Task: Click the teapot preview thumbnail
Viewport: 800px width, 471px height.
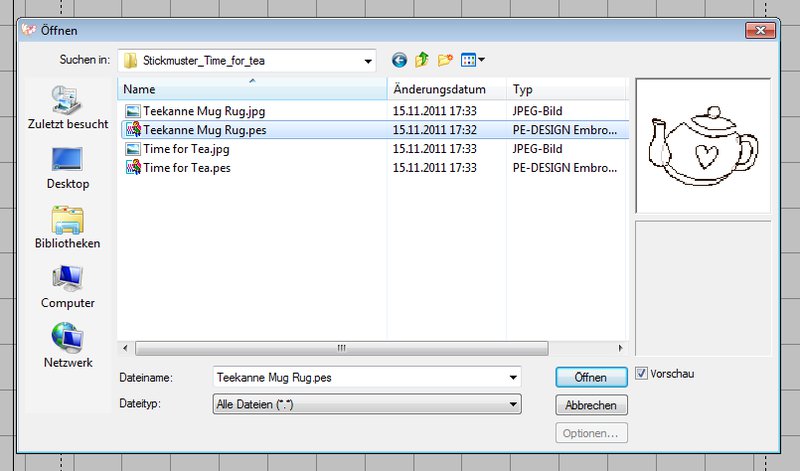Action: click(703, 146)
